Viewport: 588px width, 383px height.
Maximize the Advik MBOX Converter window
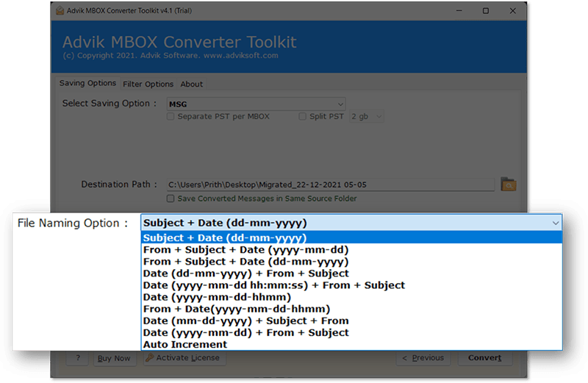click(486, 11)
